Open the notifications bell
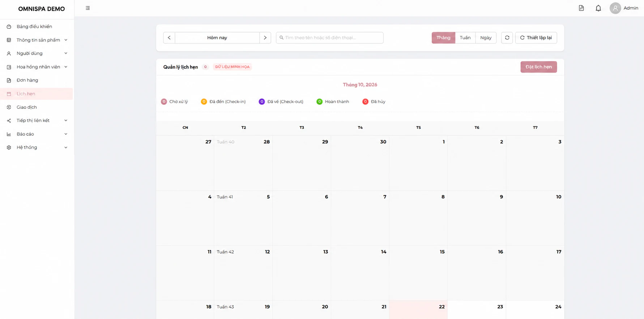 coord(598,8)
